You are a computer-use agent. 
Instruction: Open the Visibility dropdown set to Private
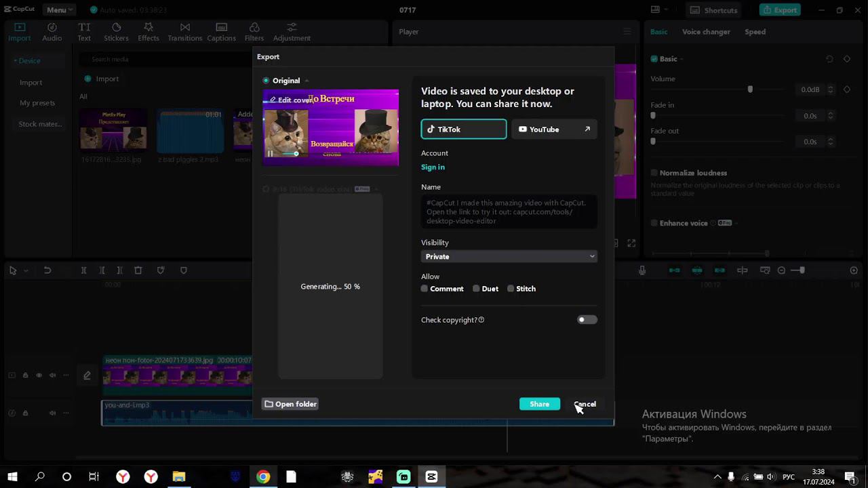[509, 257]
